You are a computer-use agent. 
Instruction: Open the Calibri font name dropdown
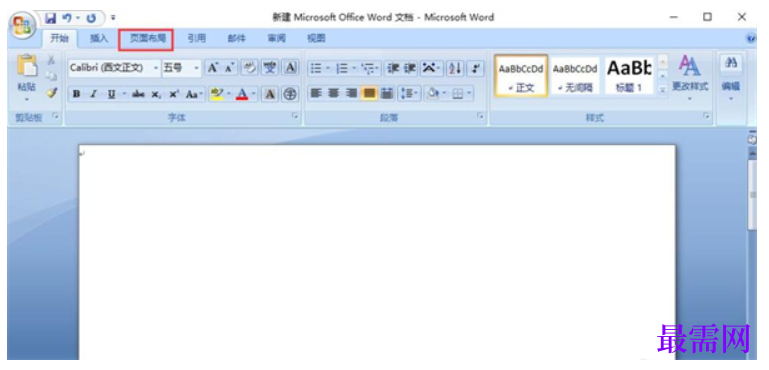point(115,68)
